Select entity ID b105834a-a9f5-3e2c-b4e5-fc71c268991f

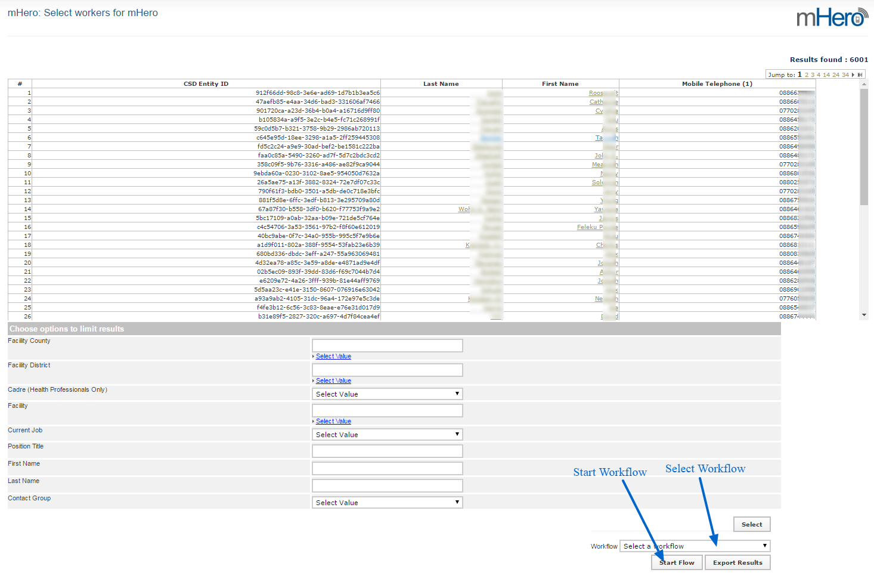[x=319, y=120]
